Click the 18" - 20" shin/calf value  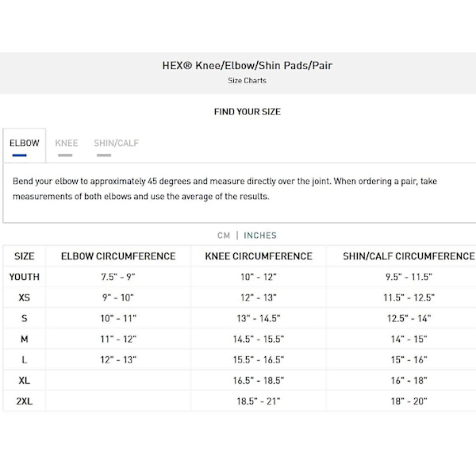(409, 401)
